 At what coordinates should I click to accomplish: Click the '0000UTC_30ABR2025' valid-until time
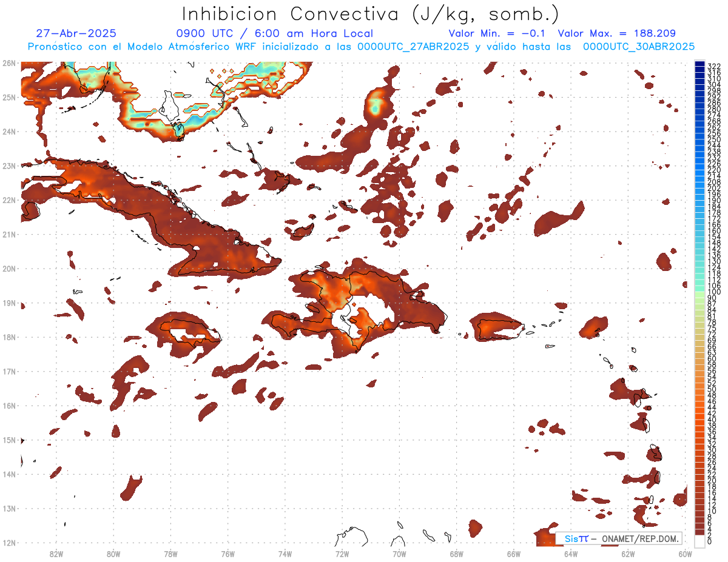pos(639,47)
